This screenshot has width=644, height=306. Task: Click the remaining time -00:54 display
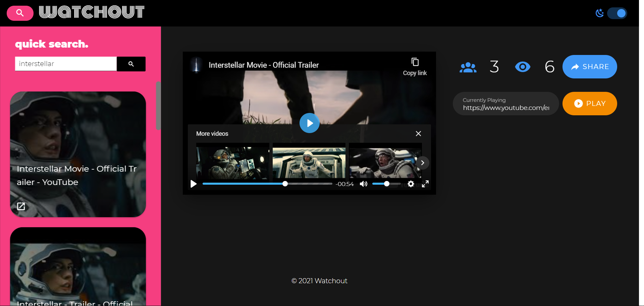(344, 184)
